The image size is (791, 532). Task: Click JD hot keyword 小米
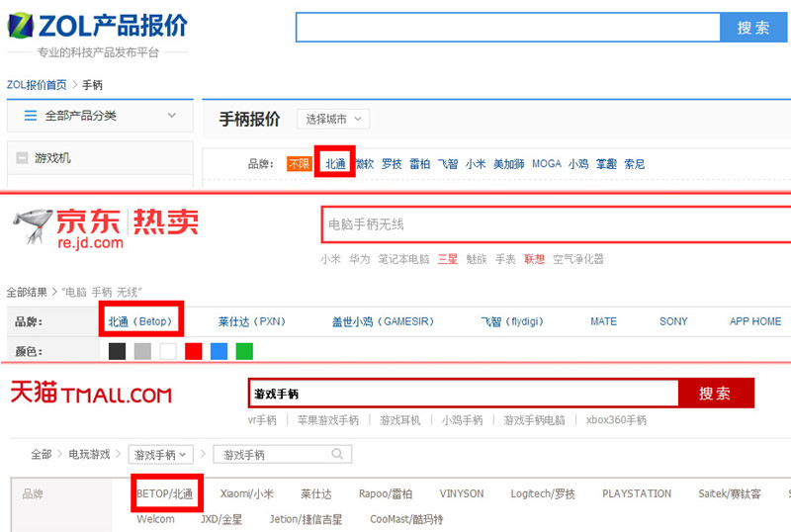[x=330, y=259]
